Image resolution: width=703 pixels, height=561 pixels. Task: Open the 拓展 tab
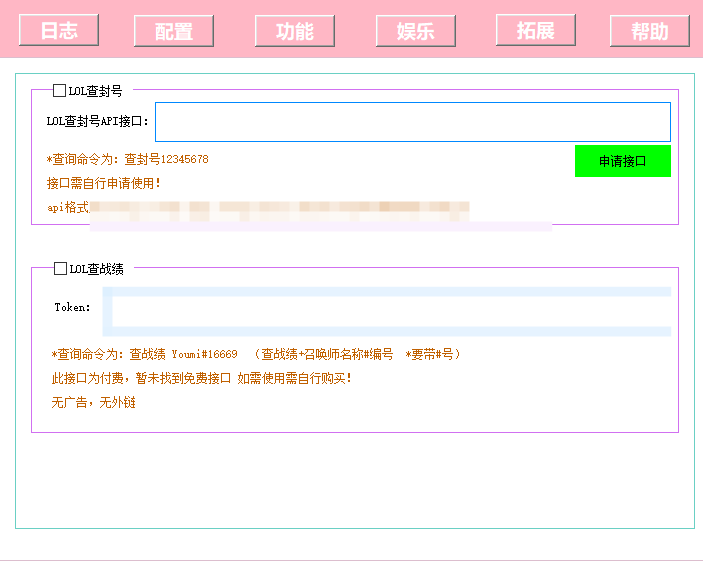click(x=536, y=30)
